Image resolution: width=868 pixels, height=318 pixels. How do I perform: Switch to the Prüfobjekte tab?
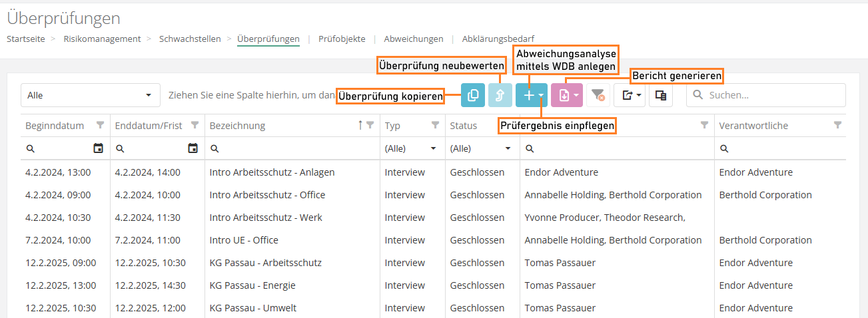(342, 39)
